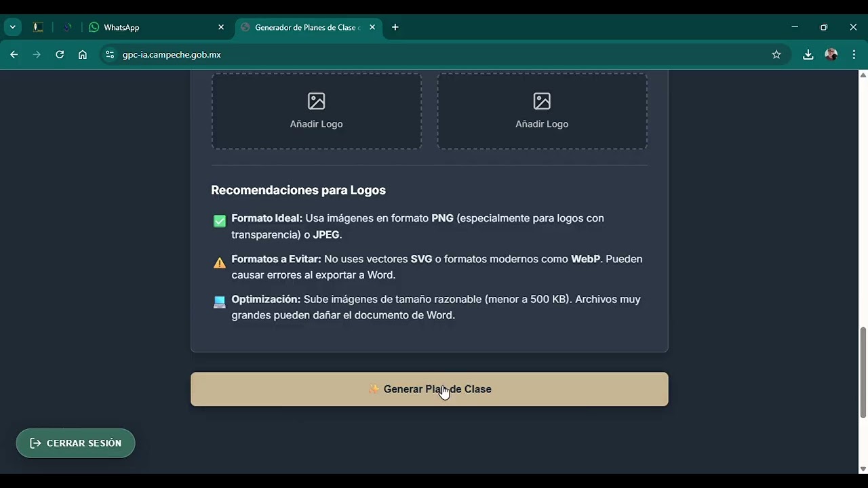
Task: Bookmark this page with the star icon
Action: tap(776, 54)
